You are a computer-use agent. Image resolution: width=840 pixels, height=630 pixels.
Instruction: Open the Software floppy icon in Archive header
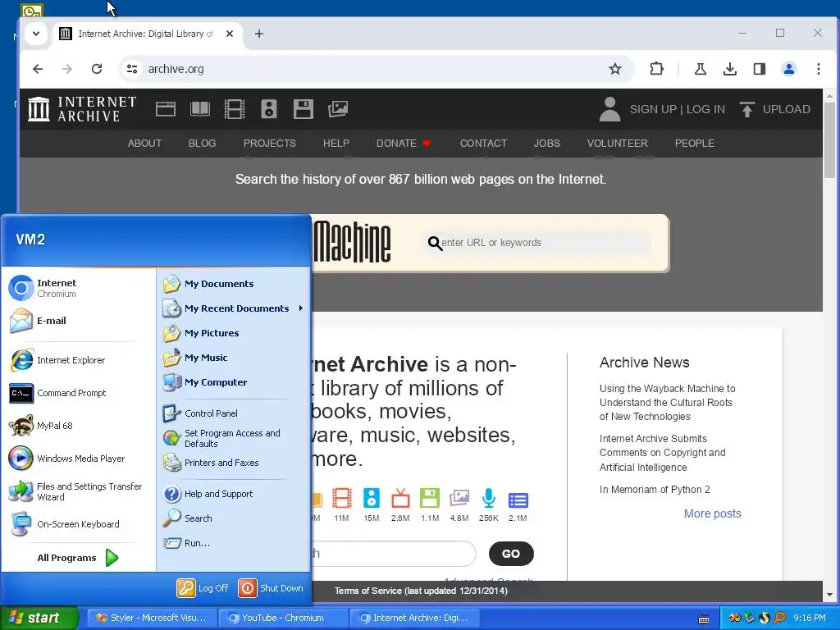(x=304, y=109)
